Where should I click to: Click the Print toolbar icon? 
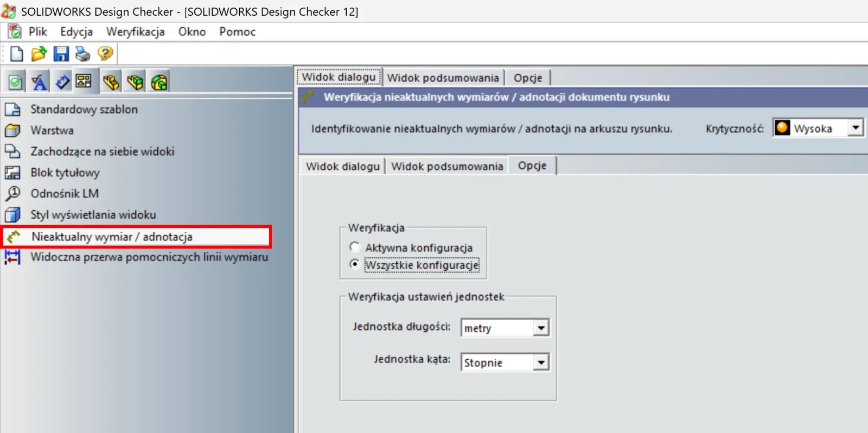pos(82,54)
